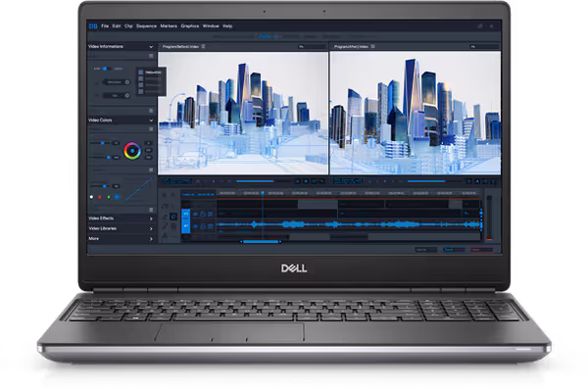The height and width of the screenshot is (389, 588).
Task: Select the Program Before Video tab
Action: tap(180, 46)
